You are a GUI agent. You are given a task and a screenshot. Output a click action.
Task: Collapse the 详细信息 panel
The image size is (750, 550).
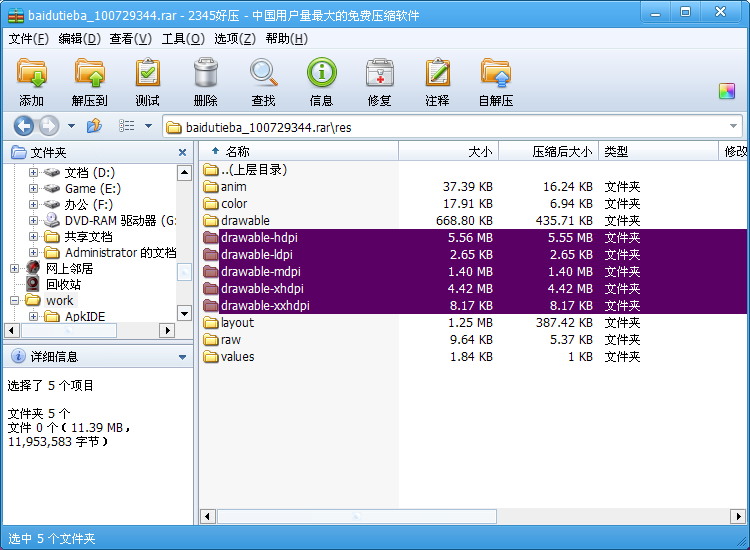pyautogui.click(x=182, y=357)
